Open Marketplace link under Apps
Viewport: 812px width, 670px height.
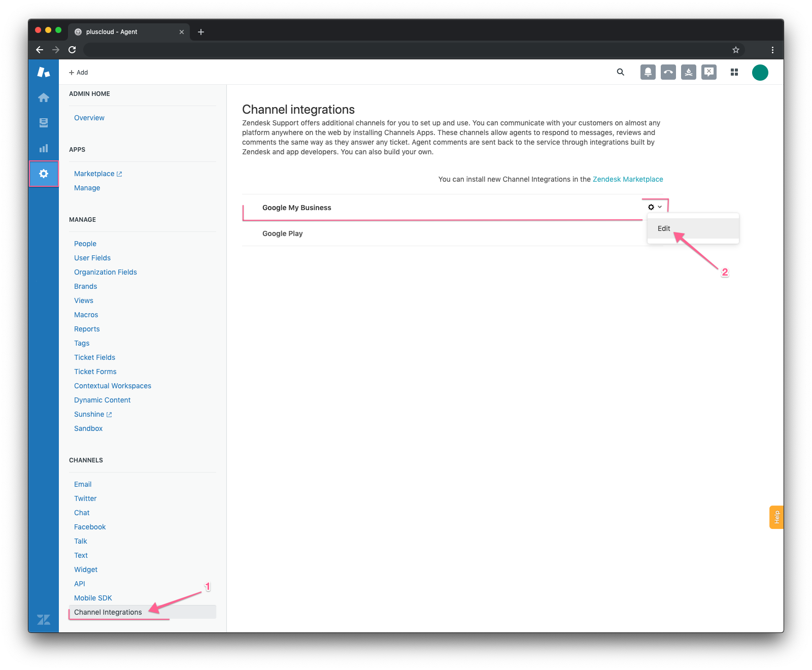[98, 174]
